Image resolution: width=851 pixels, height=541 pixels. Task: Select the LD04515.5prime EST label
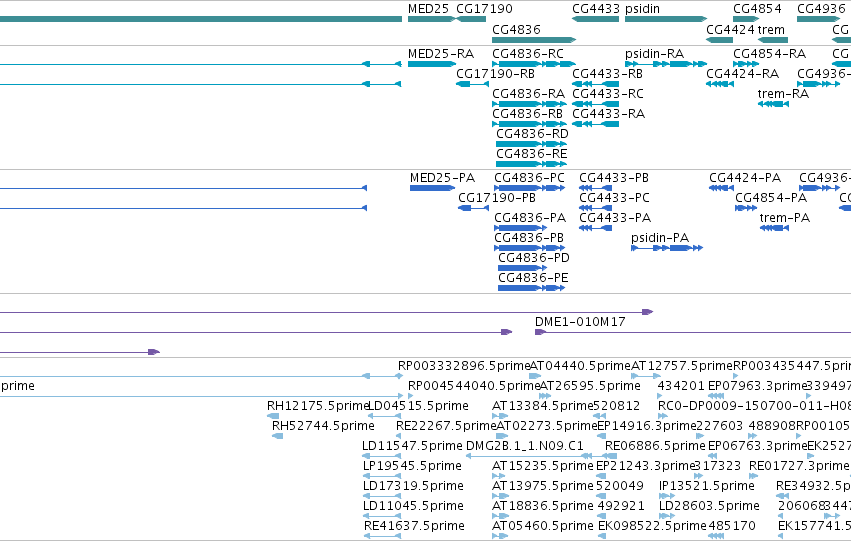(418, 406)
